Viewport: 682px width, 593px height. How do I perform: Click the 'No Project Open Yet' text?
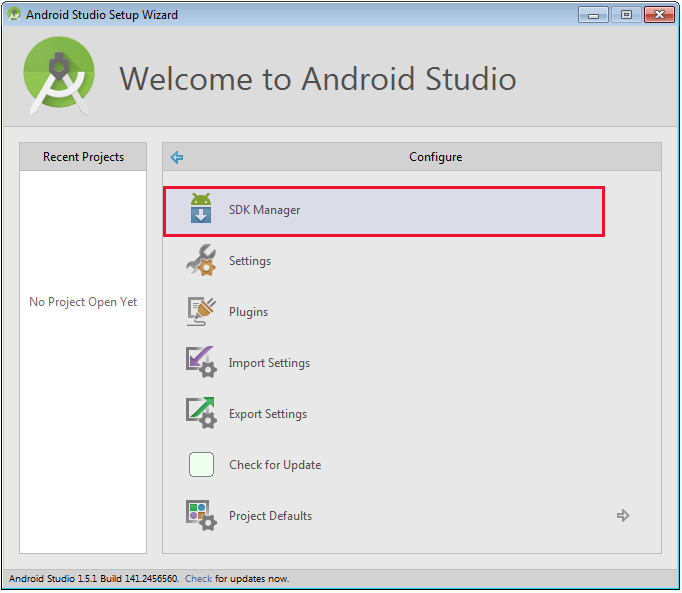[x=83, y=302]
